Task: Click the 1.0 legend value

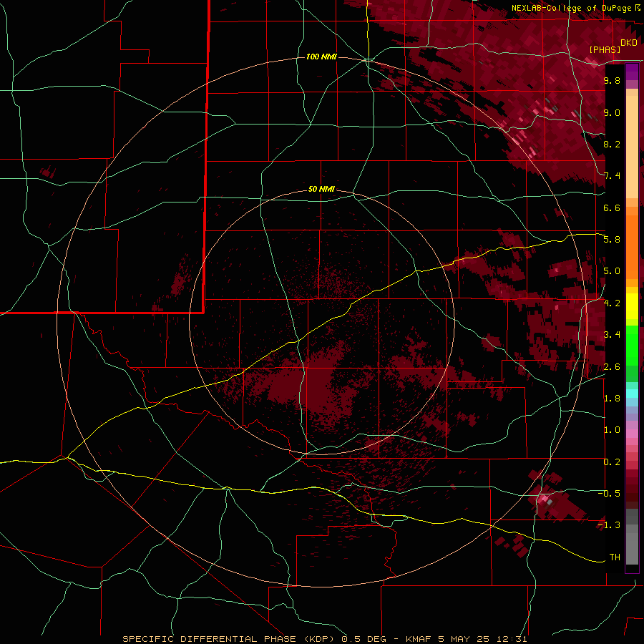Action: [612, 430]
